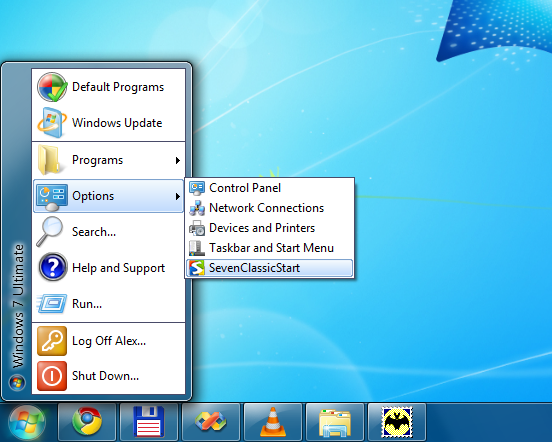Screen dimensions: 552x442
Task: Select the Options menu item
Action: coord(108,196)
